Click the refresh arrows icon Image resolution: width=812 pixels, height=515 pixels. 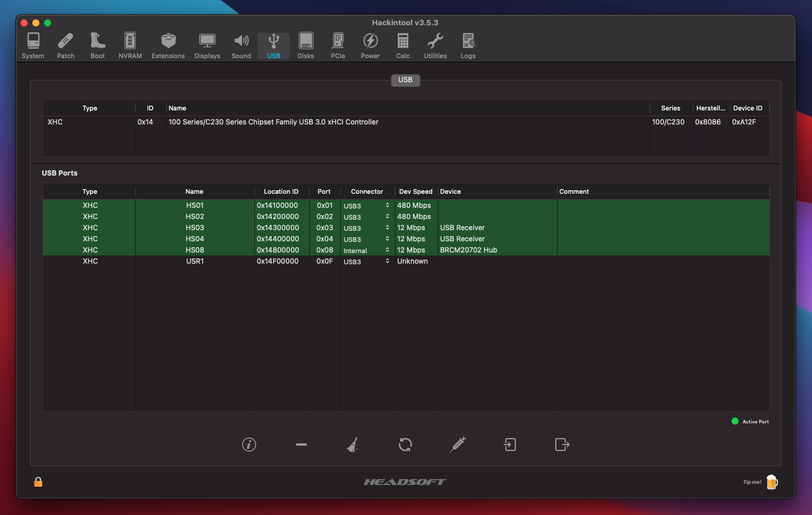(x=405, y=445)
